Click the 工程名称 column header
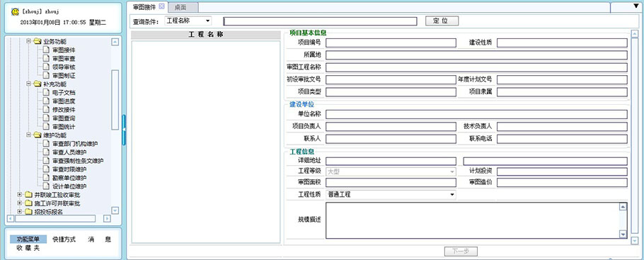 click(x=206, y=35)
